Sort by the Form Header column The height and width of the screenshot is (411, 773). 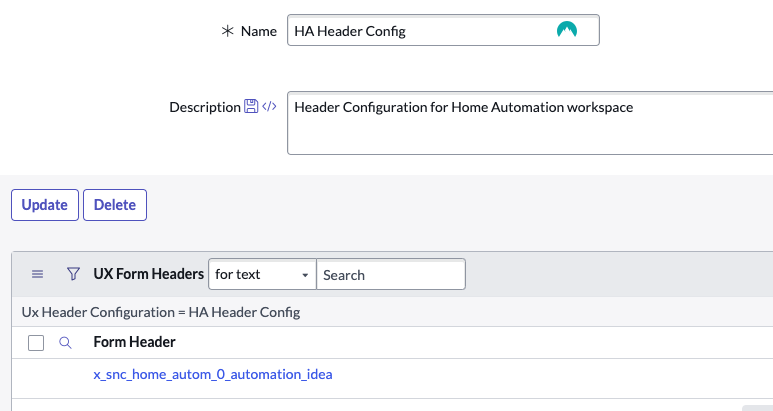click(135, 342)
